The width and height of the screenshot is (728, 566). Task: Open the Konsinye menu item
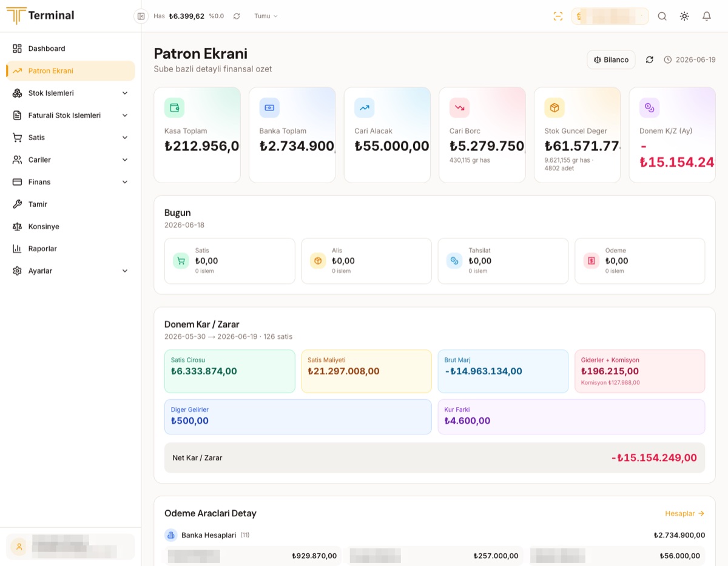tap(70, 226)
